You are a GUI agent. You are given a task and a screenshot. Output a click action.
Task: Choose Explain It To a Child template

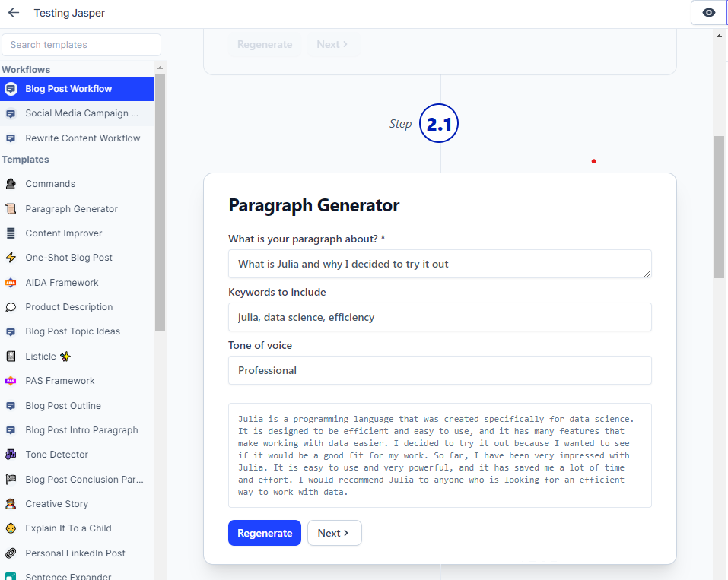tap(77, 528)
